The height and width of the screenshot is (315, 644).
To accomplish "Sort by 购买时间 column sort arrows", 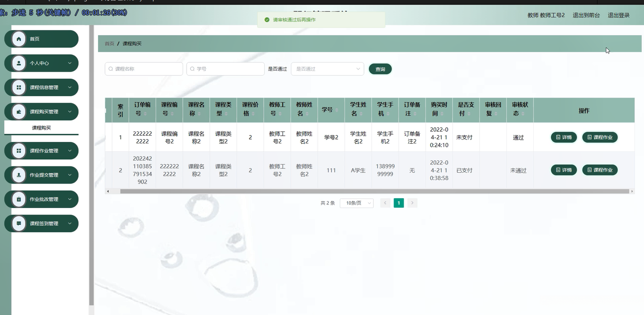I will point(442,114).
